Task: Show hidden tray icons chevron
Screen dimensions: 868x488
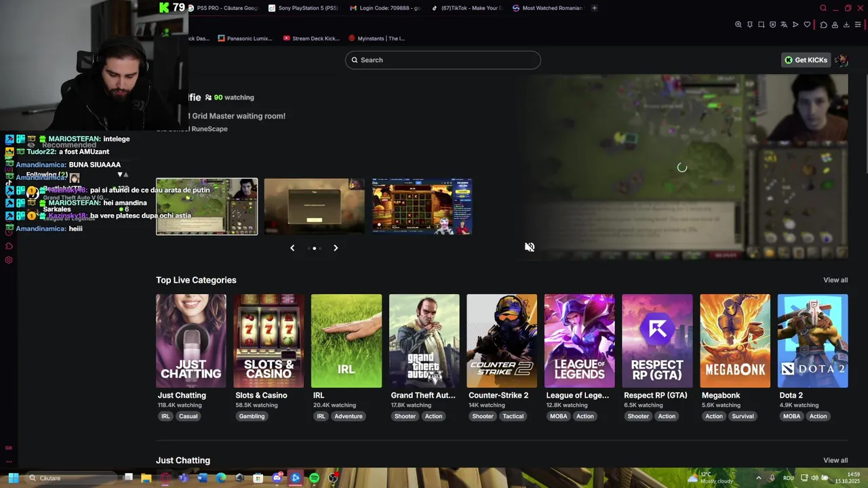Action: point(759,478)
